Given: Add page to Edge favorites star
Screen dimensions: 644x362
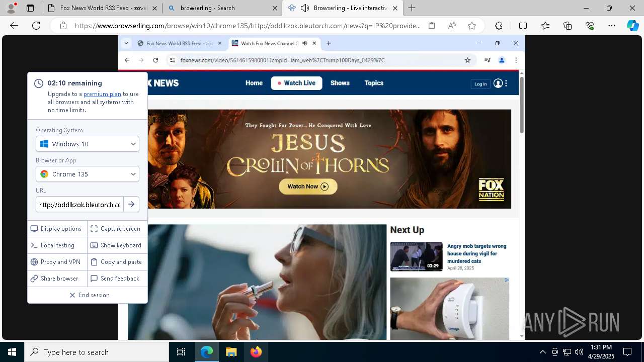Looking at the screenshot, I should point(472,26).
